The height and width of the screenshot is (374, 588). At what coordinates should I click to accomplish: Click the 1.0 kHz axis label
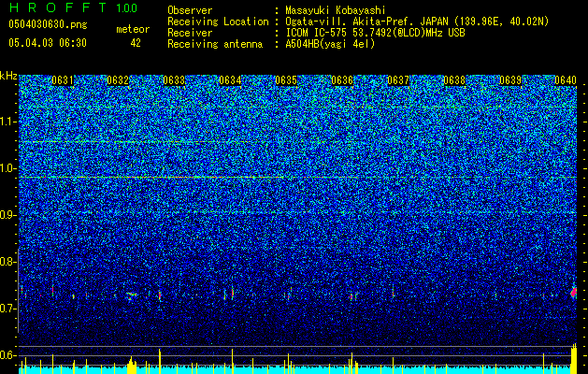pos(7,168)
